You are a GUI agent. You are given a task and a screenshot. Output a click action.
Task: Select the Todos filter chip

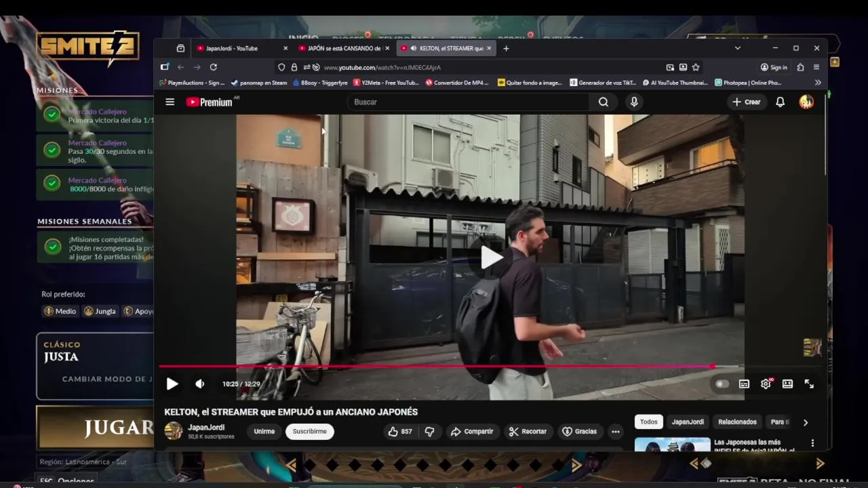649,422
